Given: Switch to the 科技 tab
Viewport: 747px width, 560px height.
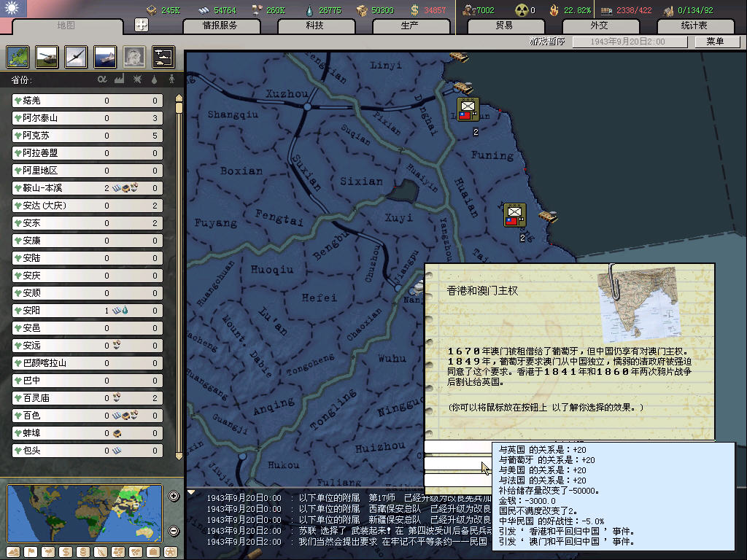Looking at the screenshot, I should coord(314,26).
